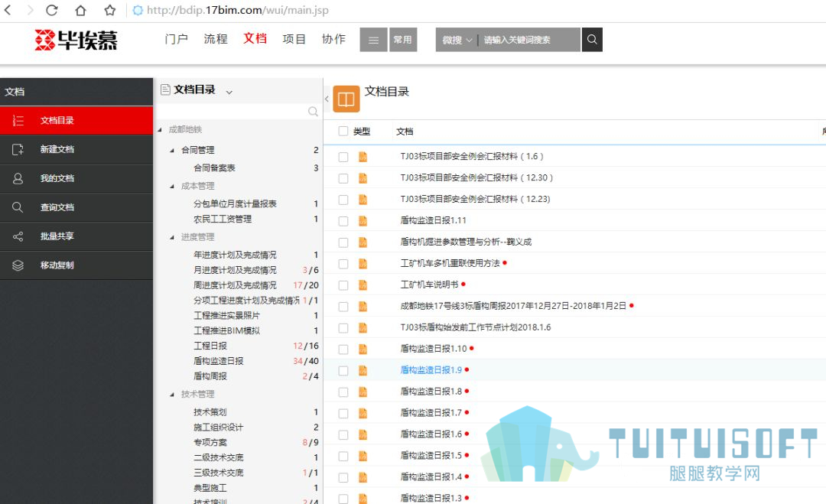This screenshot has height=504, width=826.
Task: Open the 协作 top menu
Action: point(333,39)
